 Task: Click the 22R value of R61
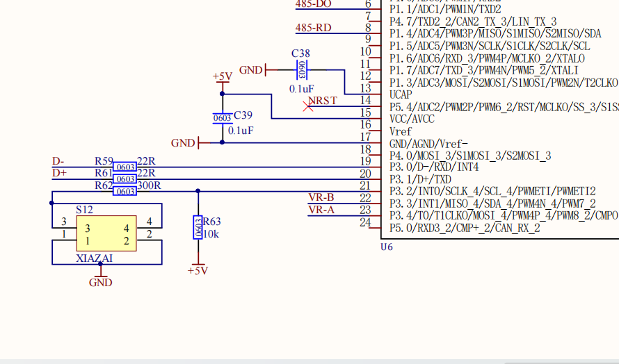click(x=146, y=173)
